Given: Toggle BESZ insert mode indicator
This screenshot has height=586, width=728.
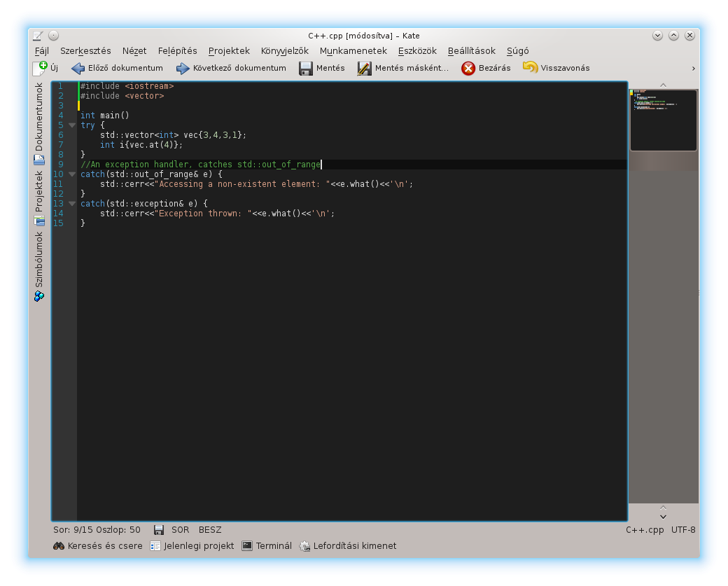Looking at the screenshot, I should [210, 530].
